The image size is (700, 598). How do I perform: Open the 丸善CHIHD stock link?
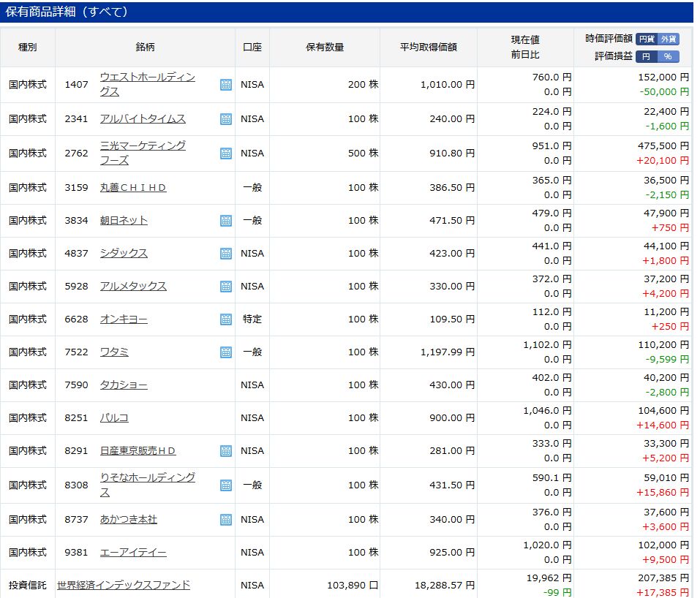click(x=133, y=187)
